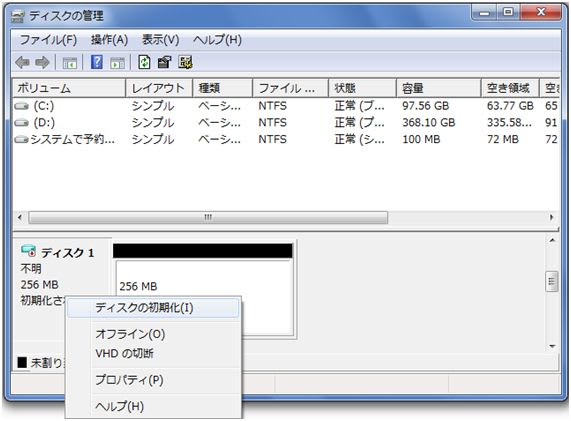Click the up arrow of disk pane scrollbar
Screen dimensions: 571x421
pos(552,241)
